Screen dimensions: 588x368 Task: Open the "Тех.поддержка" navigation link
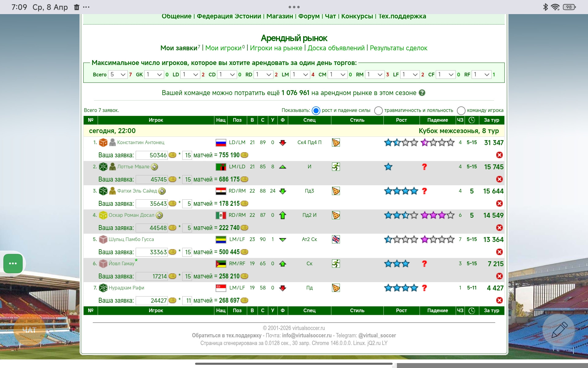point(402,16)
